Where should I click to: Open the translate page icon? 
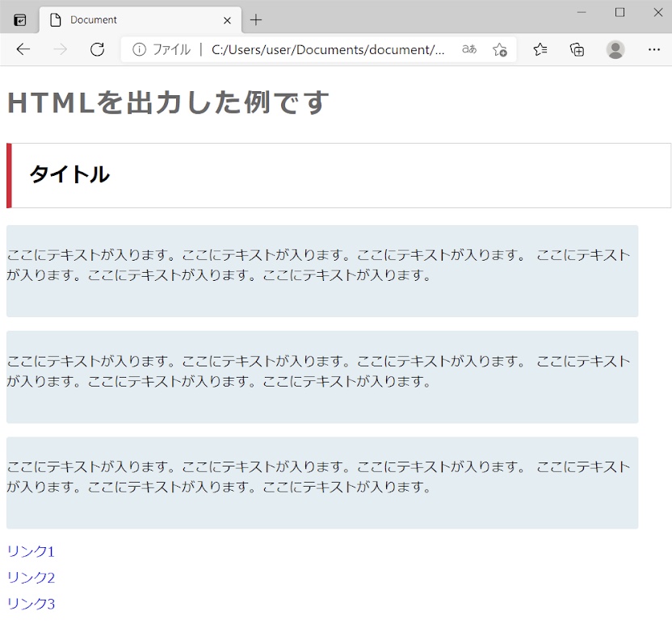coord(468,50)
